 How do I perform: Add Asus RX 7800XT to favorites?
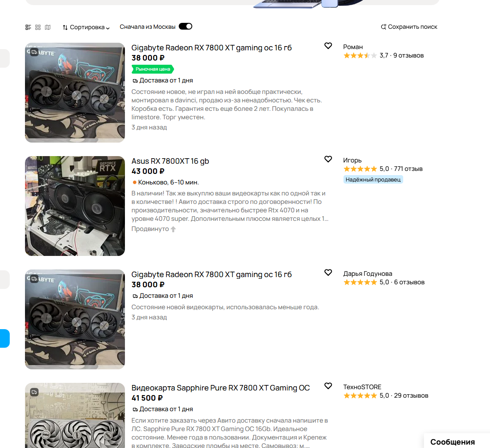[328, 159]
